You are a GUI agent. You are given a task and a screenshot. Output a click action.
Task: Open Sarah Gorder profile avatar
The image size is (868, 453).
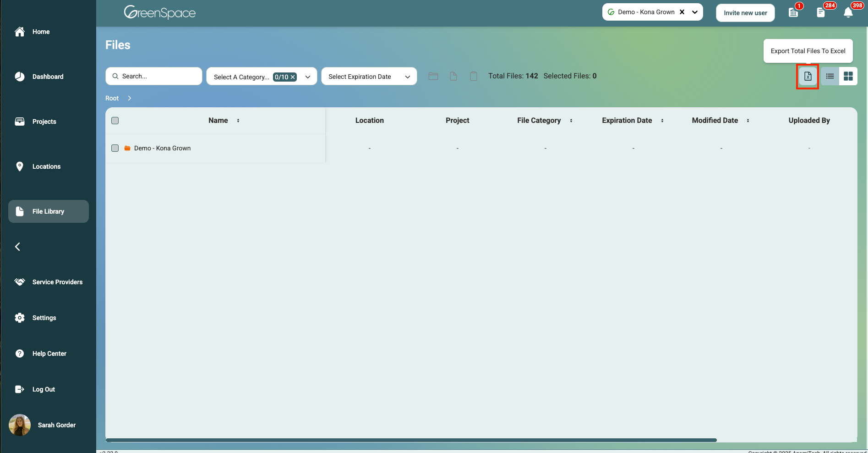[x=20, y=425]
